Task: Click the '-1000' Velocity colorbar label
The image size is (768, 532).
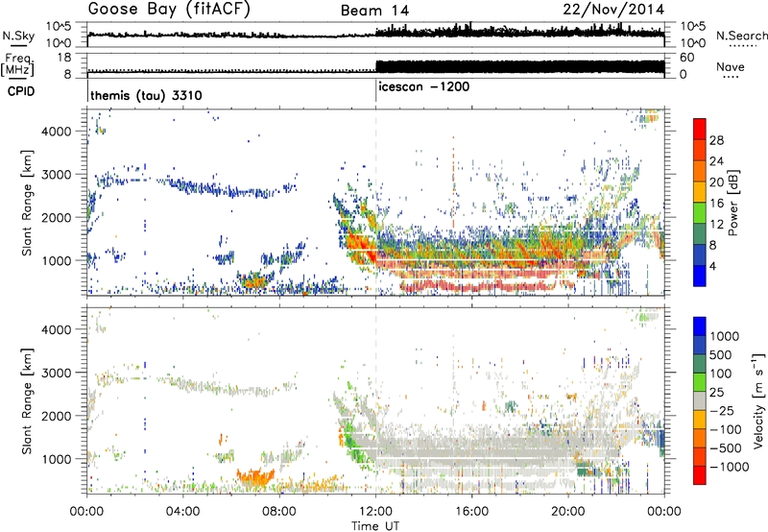Action: 729,467
